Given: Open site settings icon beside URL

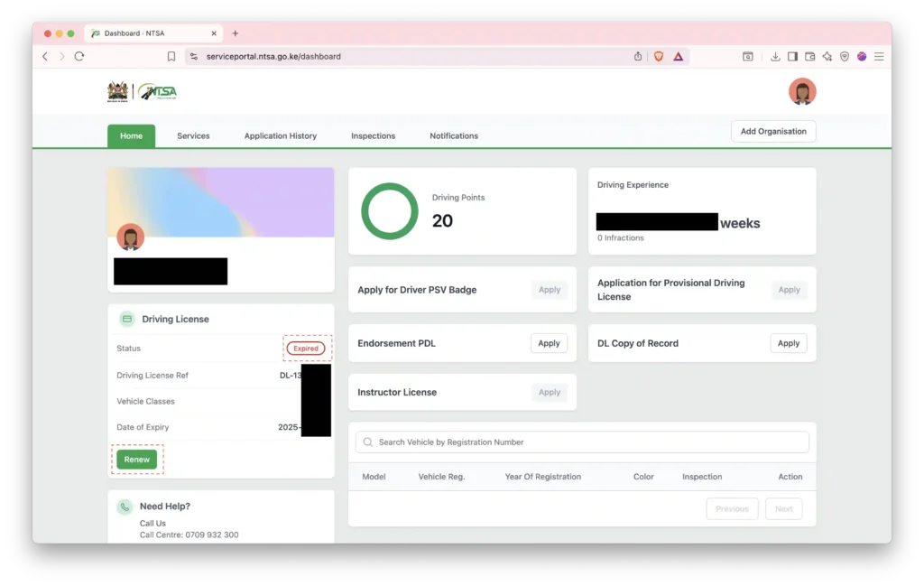Looking at the screenshot, I should pyautogui.click(x=194, y=56).
